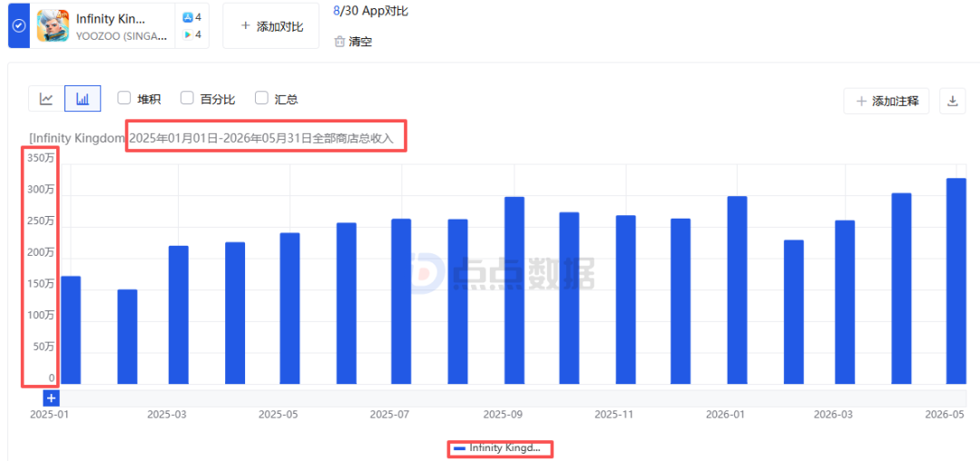Switch to line chart view icon
Viewport: 980px width, 461px height.
(46, 99)
